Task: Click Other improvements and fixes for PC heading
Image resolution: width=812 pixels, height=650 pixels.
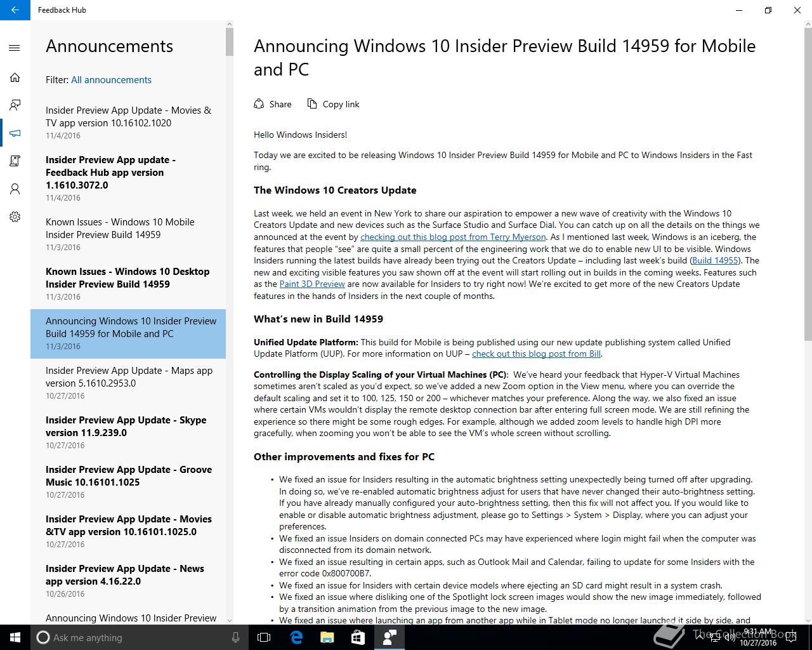Action: click(344, 457)
